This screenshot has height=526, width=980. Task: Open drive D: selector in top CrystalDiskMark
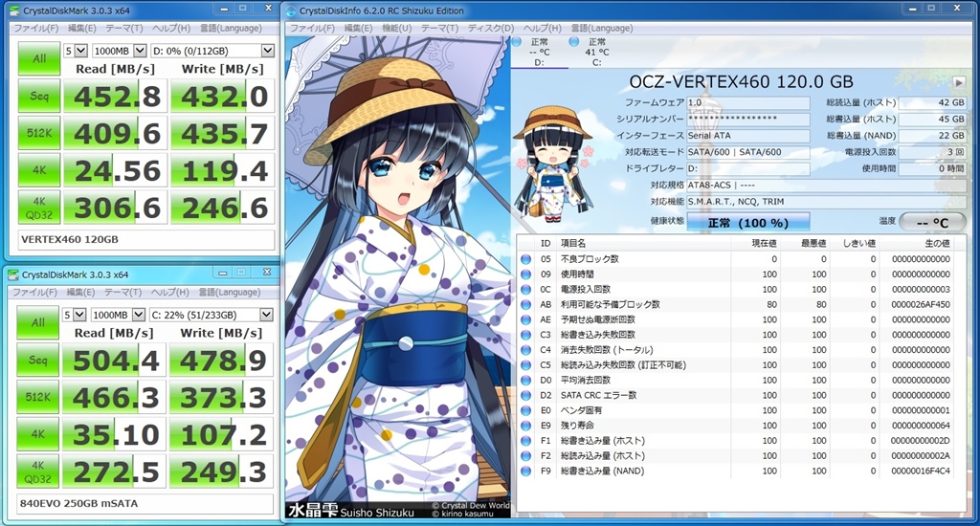tap(212, 51)
